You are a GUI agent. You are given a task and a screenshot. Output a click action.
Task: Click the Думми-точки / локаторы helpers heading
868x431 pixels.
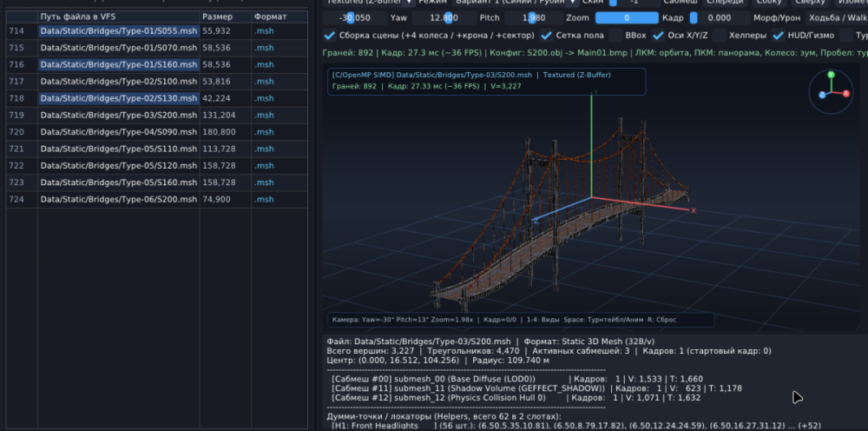click(444, 416)
